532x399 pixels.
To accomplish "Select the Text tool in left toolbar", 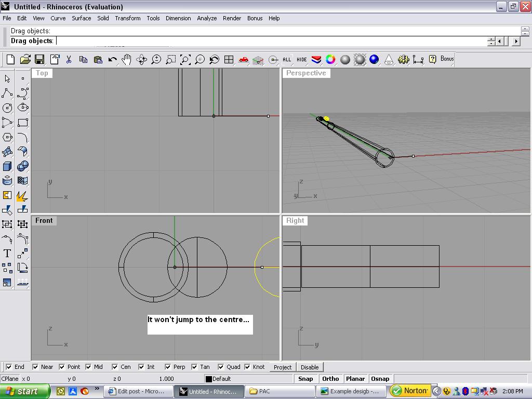I will [x=7, y=254].
